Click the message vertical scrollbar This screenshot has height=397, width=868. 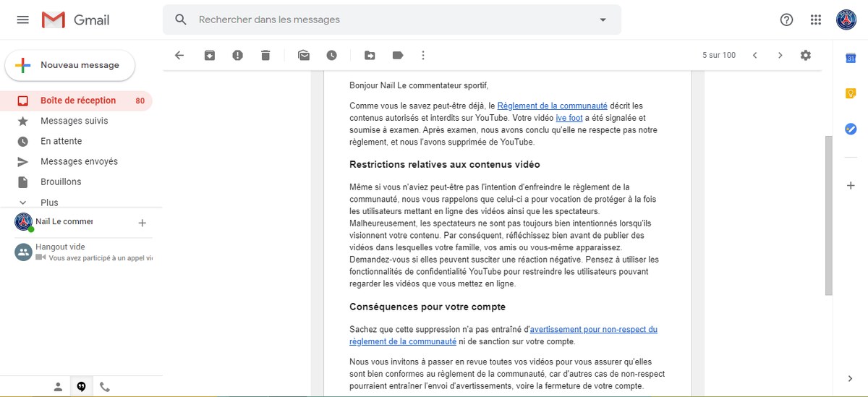click(x=828, y=215)
